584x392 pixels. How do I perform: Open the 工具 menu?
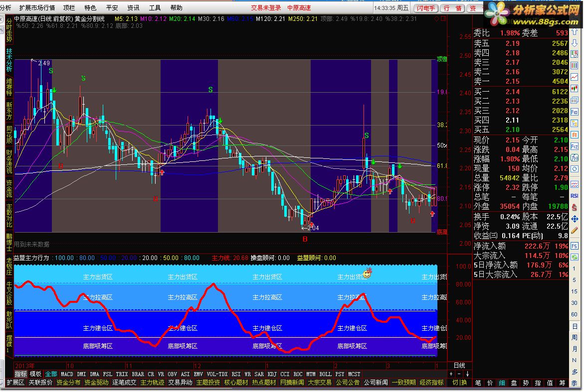click(155, 8)
